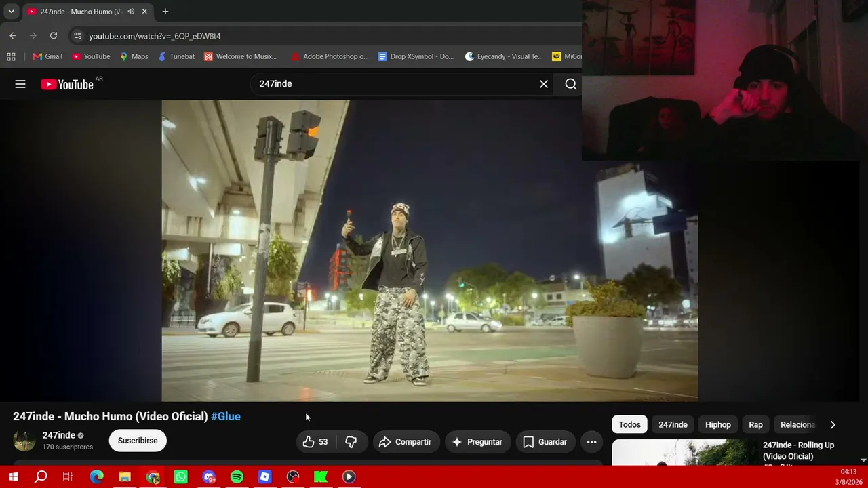The image size is (868, 488).
Task: Close the Mucho Humo tab
Action: [x=144, y=12]
